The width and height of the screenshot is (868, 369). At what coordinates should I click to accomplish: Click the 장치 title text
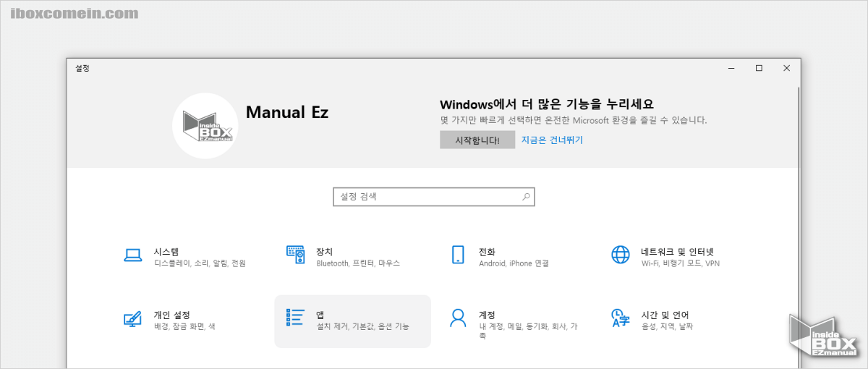point(325,252)
